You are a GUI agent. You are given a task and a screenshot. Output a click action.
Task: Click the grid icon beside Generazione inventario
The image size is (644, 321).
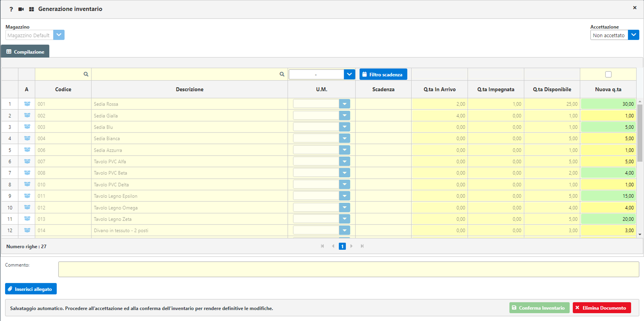[32, 9]
